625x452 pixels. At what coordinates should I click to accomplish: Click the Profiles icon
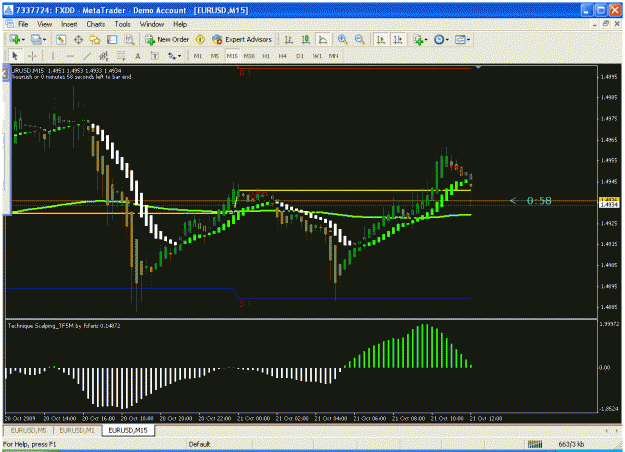[x=36, y=39]
